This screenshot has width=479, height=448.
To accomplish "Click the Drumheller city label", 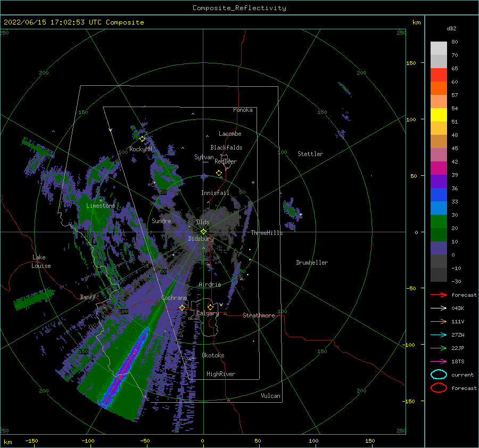I will tap(312, 263).
